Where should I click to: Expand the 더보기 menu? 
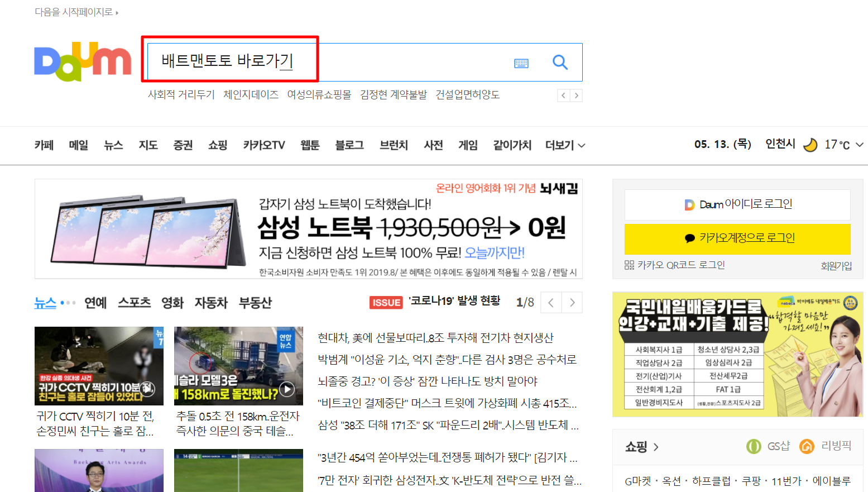click(565, 145)
